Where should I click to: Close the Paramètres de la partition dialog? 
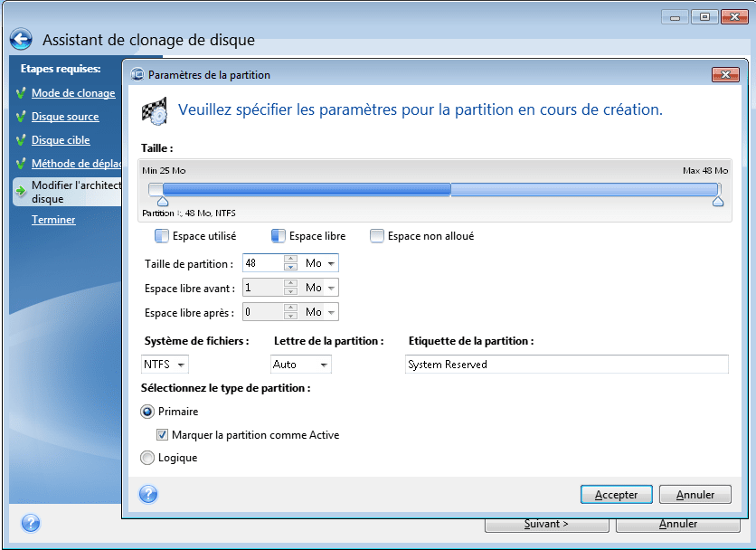tap(725, 75)
